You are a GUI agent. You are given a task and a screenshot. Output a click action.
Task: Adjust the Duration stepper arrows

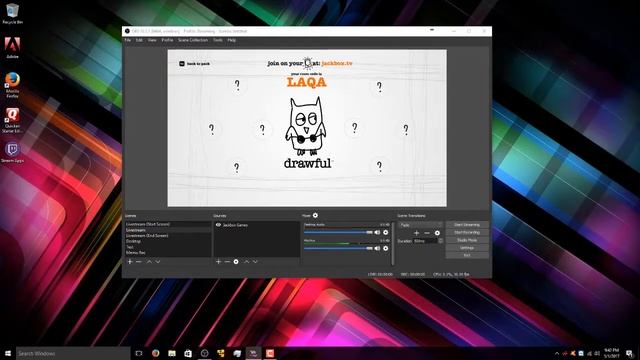coord(440,241)
